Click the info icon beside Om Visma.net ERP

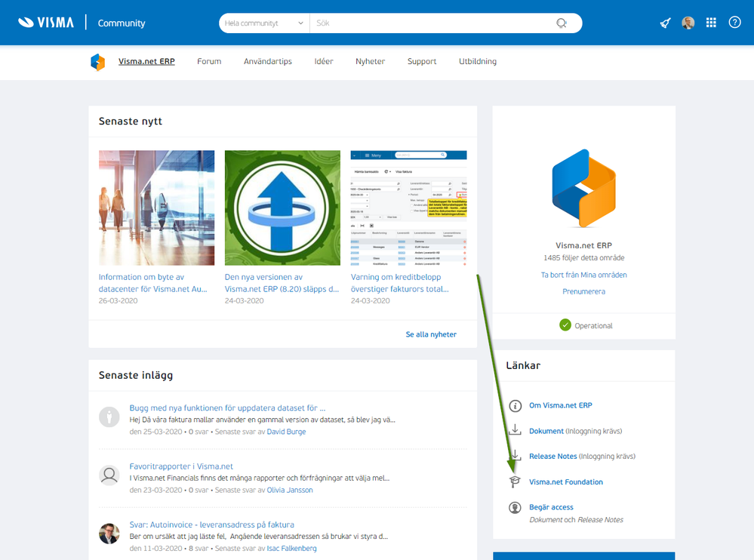point(515,406)
